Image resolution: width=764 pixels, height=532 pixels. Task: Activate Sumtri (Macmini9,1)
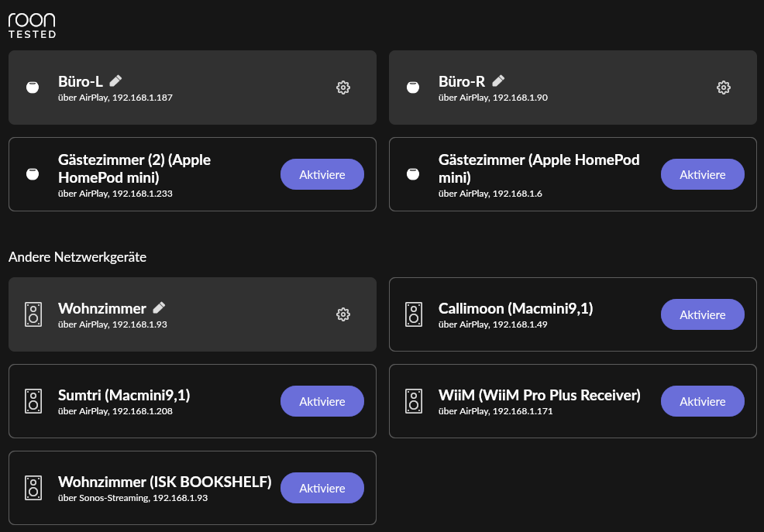322,401
